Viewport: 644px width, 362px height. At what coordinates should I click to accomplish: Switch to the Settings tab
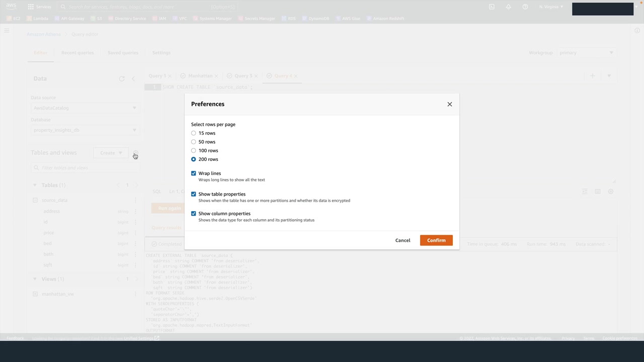click(162, 53)
